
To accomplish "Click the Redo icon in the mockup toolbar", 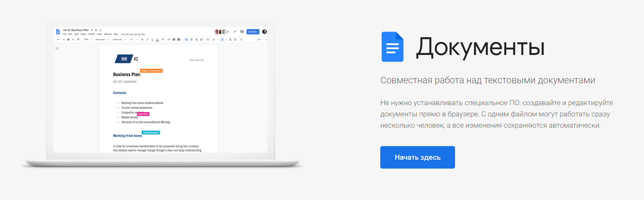I will coord(63,40).
